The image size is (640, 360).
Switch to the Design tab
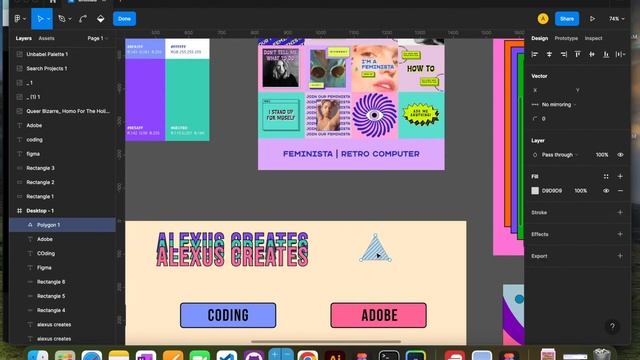coord(539,38)
